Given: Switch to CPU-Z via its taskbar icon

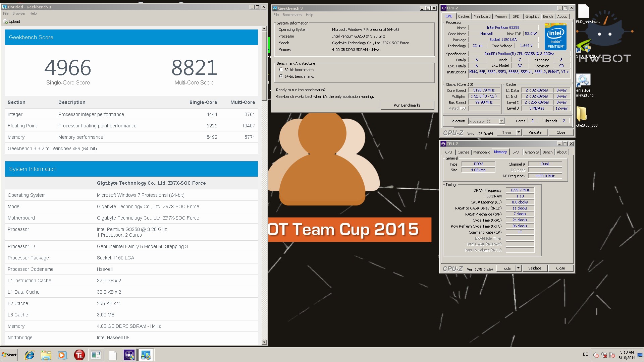Looking at the screenshot, I should [129, 355].
